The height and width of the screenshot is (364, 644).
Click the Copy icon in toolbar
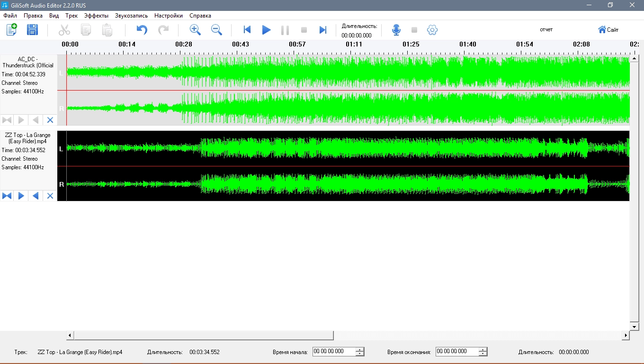tap(86, 30)
